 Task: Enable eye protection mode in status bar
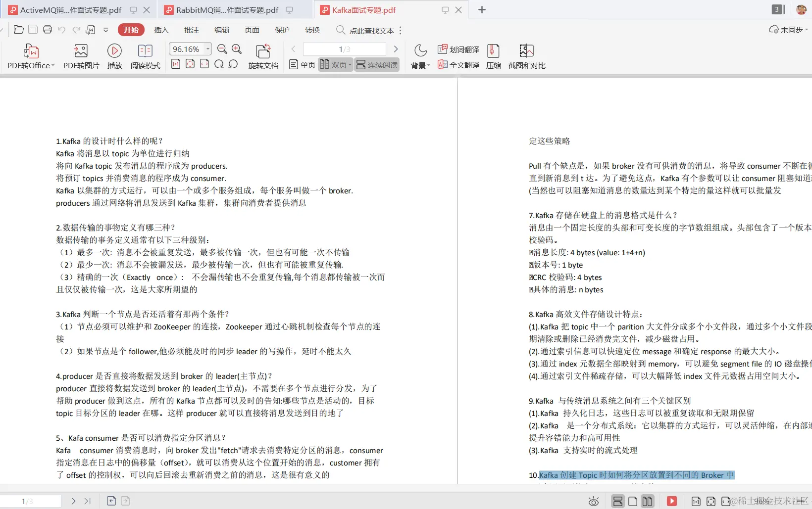tap(593, 501)
